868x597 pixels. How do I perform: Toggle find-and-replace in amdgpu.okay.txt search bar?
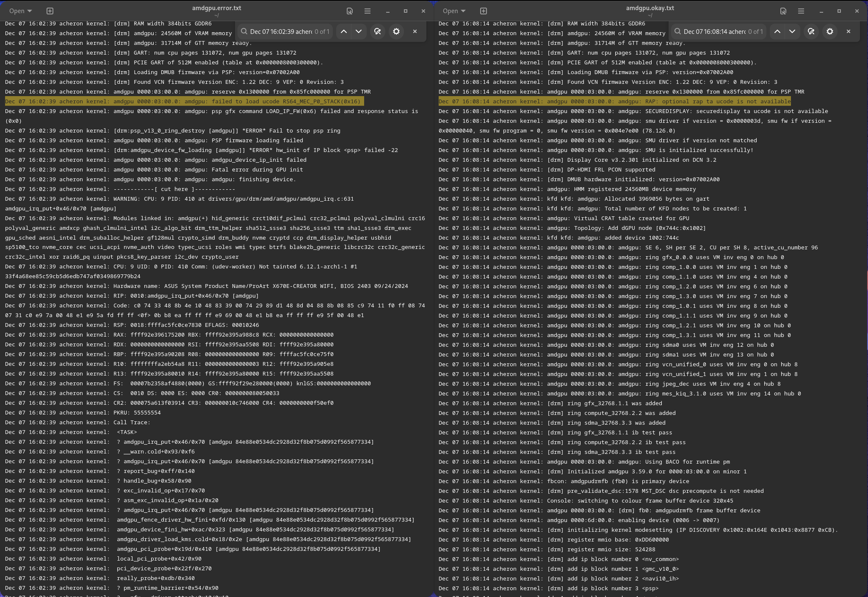coord(811,31)
